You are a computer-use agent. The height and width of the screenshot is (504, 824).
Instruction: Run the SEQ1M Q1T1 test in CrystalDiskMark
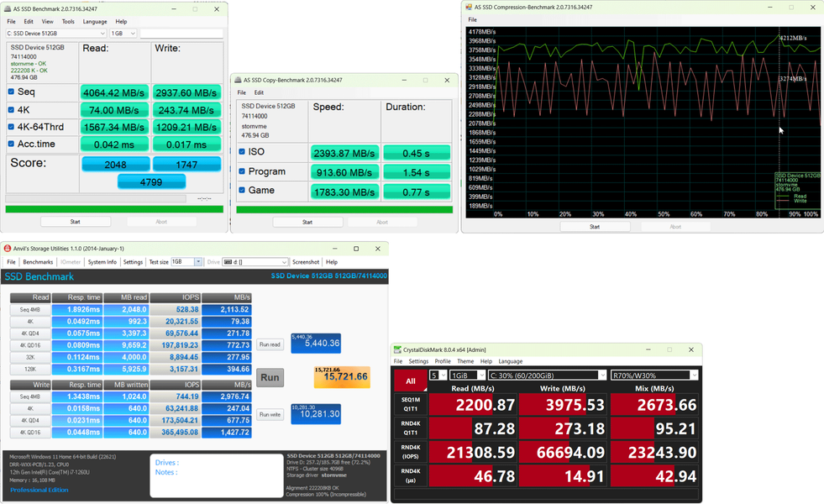pos(411,404)
